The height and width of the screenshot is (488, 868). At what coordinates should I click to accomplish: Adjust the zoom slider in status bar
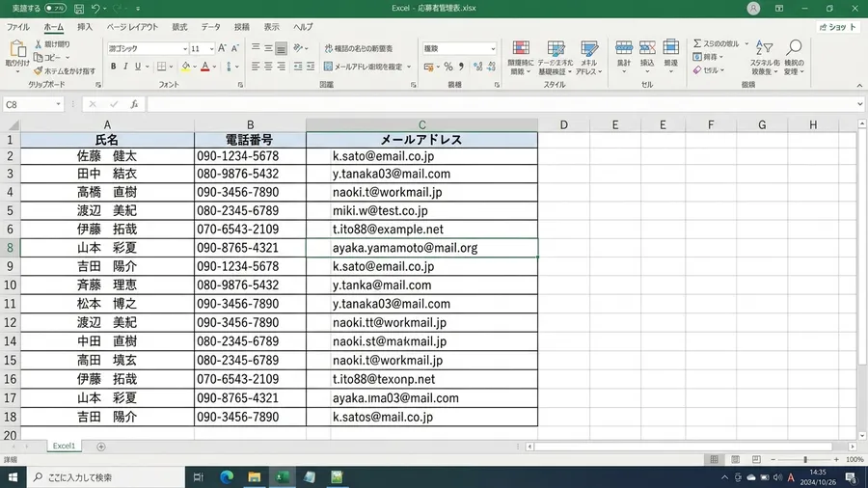[x=805, y=460]
